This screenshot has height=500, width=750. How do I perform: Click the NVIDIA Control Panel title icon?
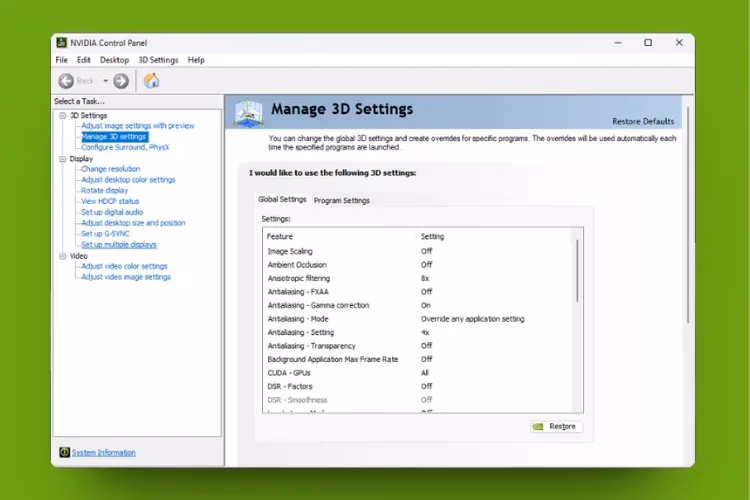[62, 43]
